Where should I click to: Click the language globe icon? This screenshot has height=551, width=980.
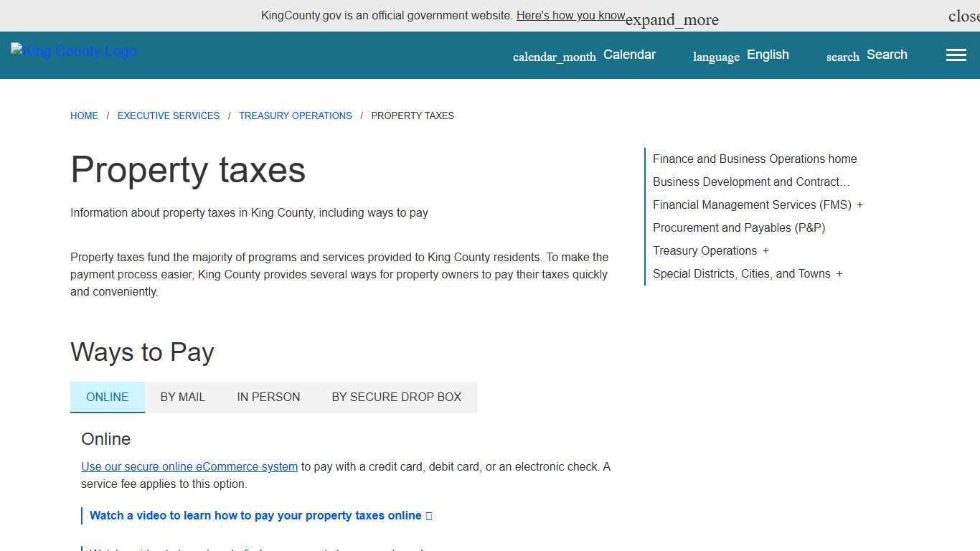(715, 55)
